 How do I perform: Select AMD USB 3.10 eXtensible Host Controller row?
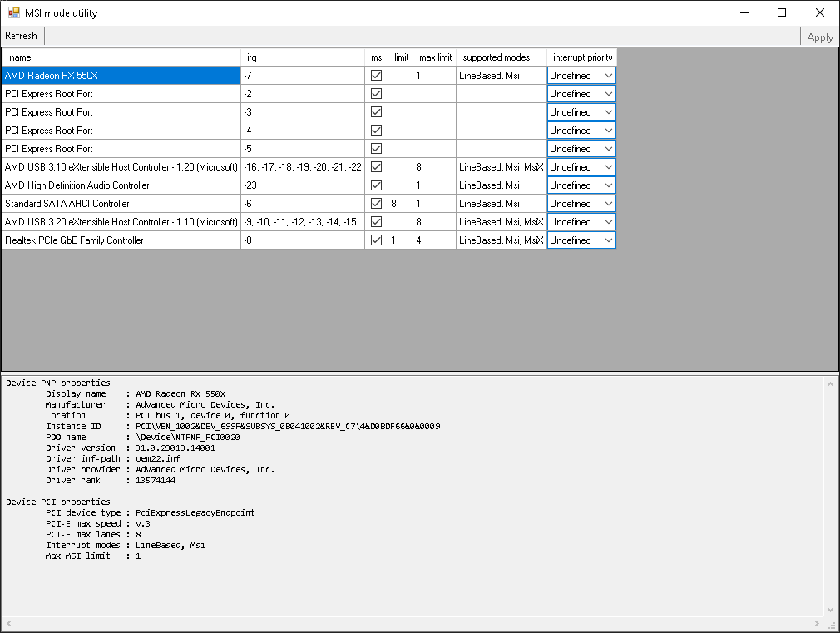[x=121, y=166]
